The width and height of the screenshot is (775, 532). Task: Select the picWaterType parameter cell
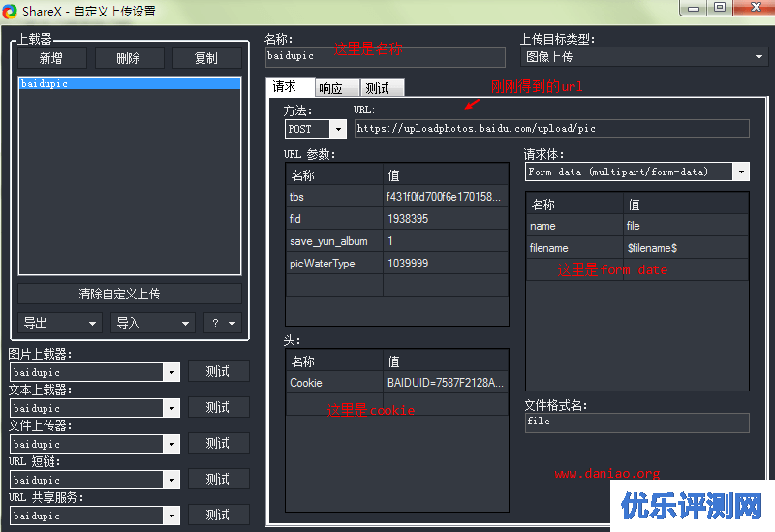point(334,264)
